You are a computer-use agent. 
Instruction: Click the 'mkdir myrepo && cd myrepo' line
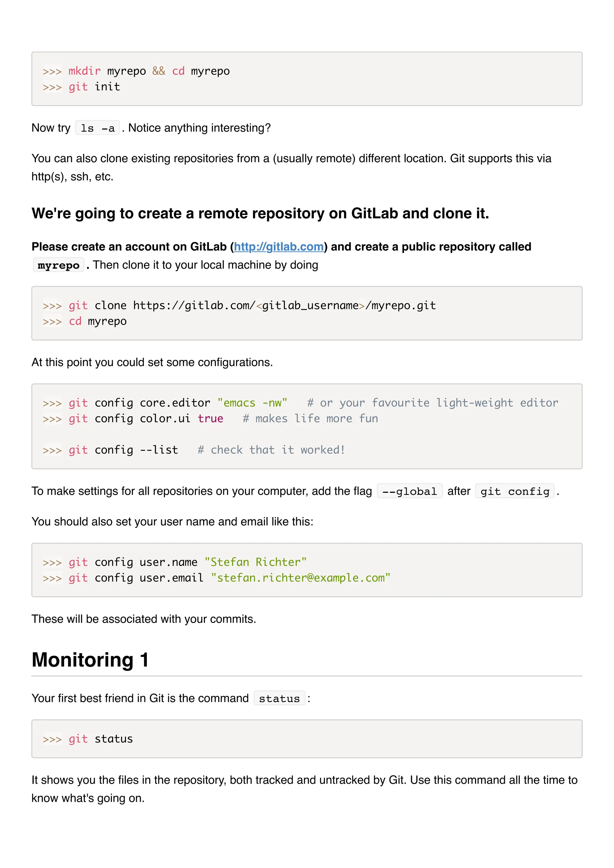(136, 71)
